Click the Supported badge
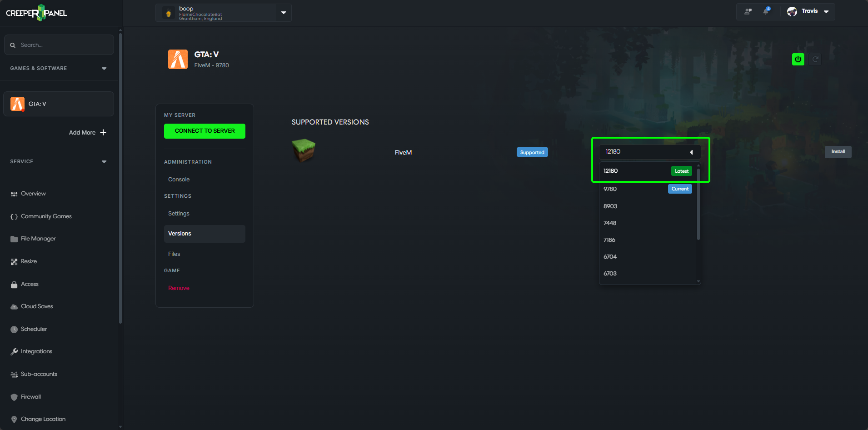Viewport: 868px width, 430px height. (x=532, y=152)
